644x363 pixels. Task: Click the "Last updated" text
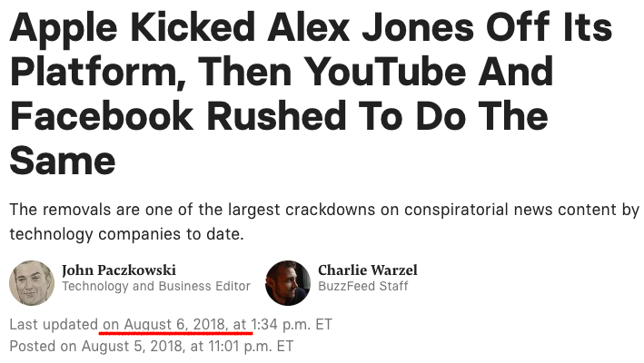pyautogui.click(x=54, y=325)
